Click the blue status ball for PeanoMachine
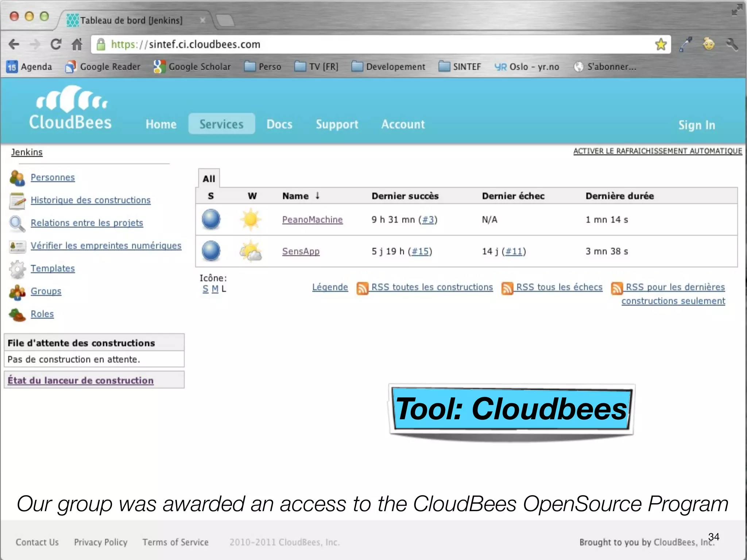Viewport: 747px width, 560px height. pos(211,219)
